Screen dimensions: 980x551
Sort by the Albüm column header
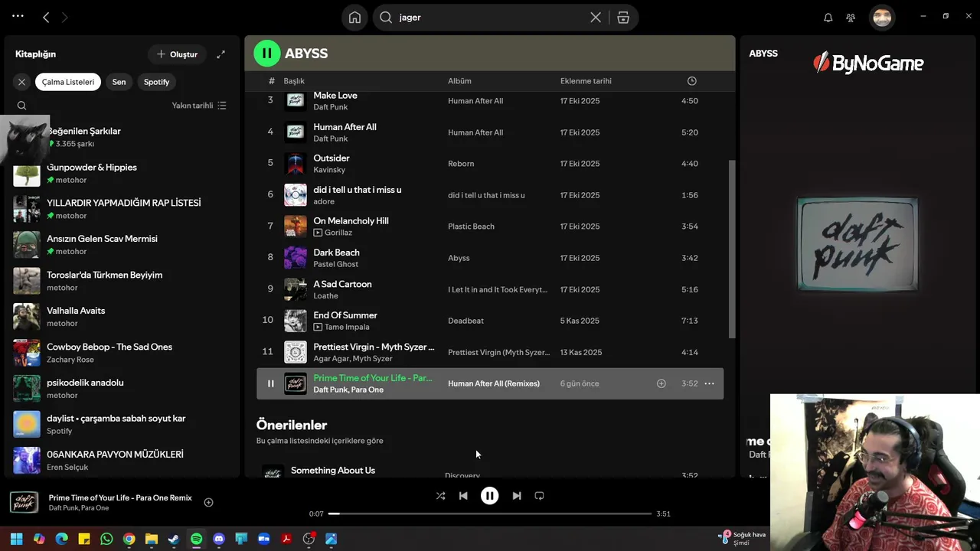pos(459,81)
